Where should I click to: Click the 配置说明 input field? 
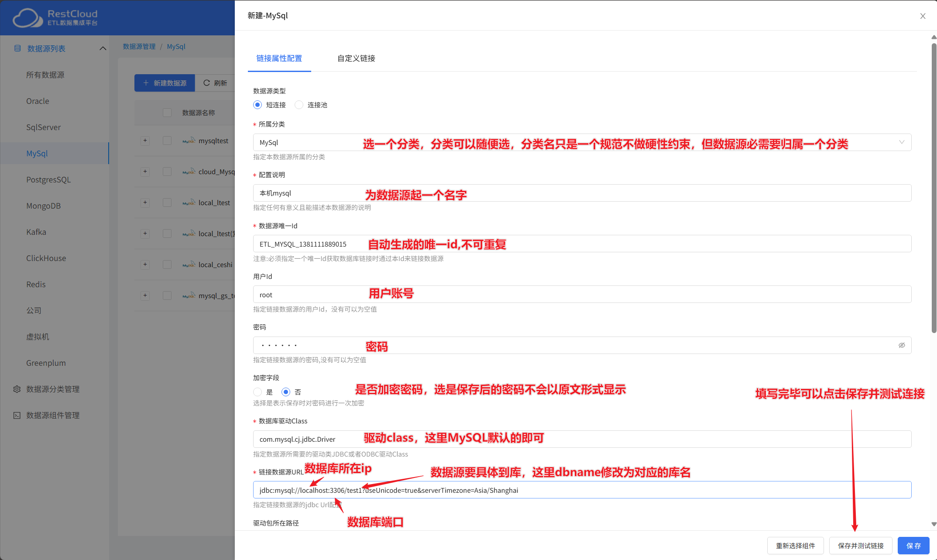582,193
